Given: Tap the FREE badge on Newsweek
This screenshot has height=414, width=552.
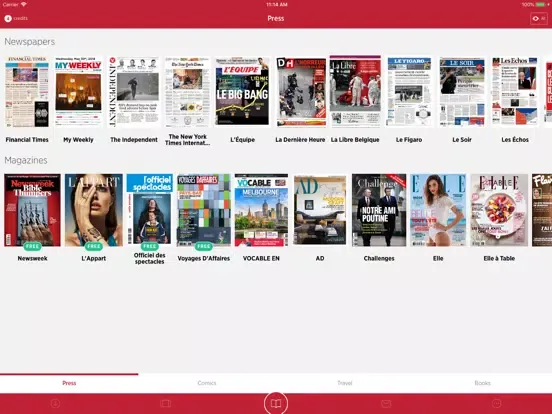Looking at the screenshot, I should (32, 246).
